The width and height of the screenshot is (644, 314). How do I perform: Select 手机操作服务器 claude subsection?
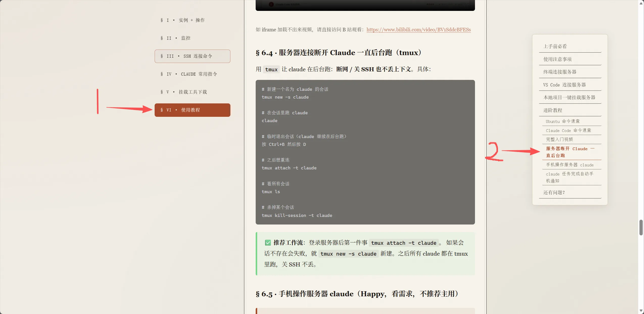click(x=572, y=165)
